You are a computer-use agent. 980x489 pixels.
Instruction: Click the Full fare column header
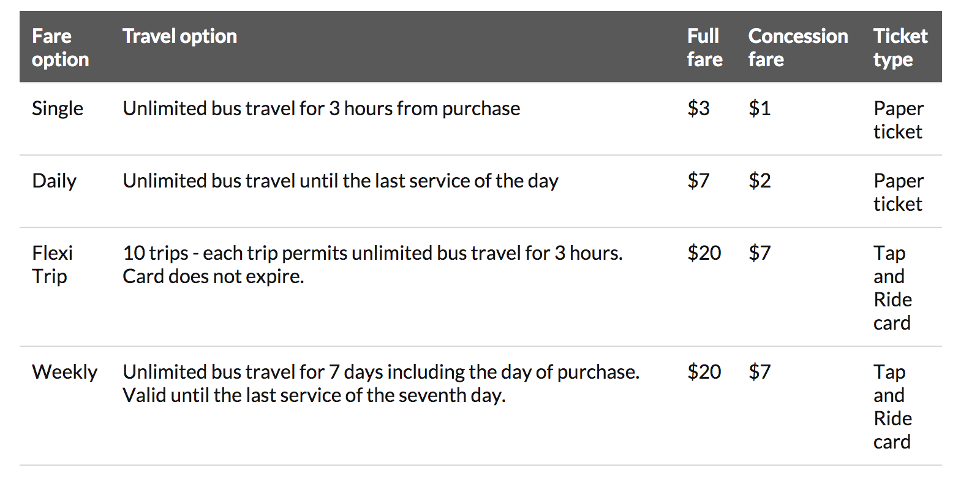coord(704,47)
